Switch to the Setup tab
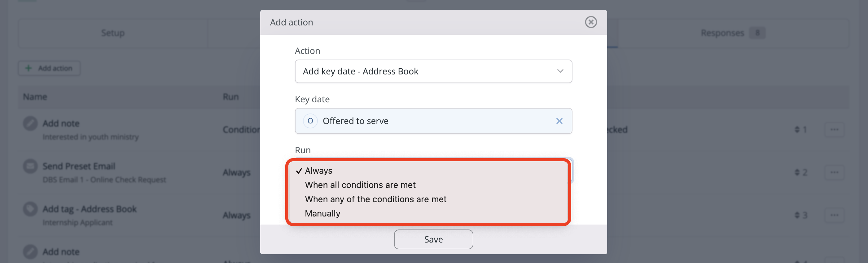This screenshot has height=263, width=868. 113,33
